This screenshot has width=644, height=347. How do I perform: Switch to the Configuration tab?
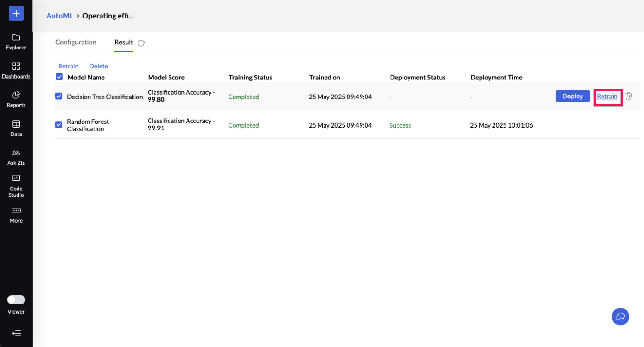click(76, 42)
